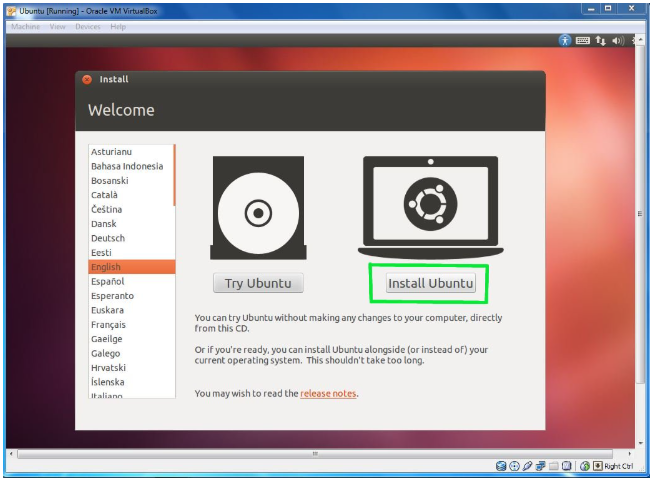
Task: Open the Machine menu
Action: point(25,27)
